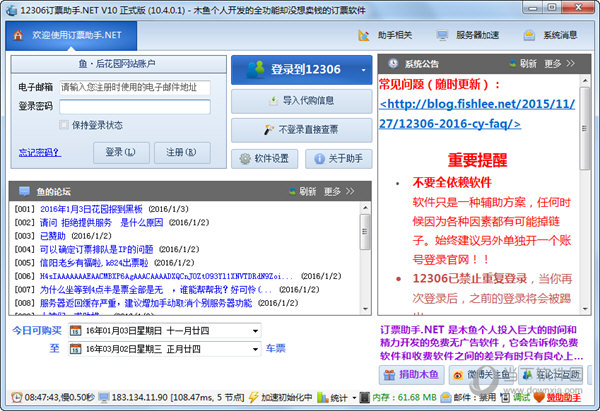Toggle 保持登录状态 checkbox
The width and height of the screenshot is (600, 411).
(x=64, y=125)
